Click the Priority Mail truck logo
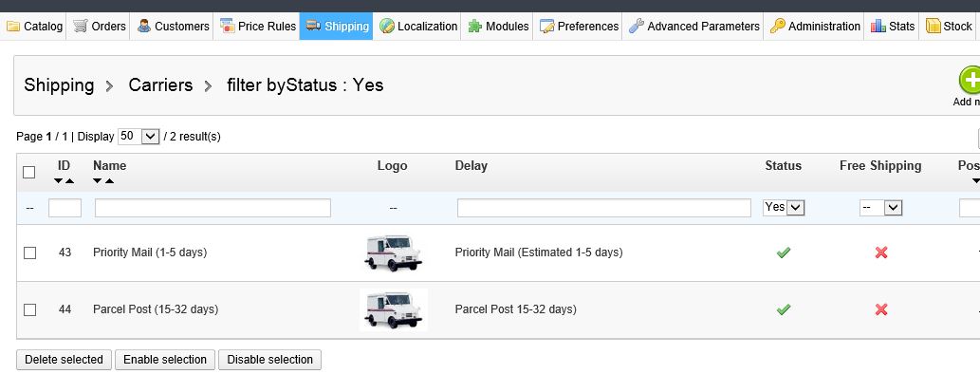980x374 pixels. pos(393,252)
